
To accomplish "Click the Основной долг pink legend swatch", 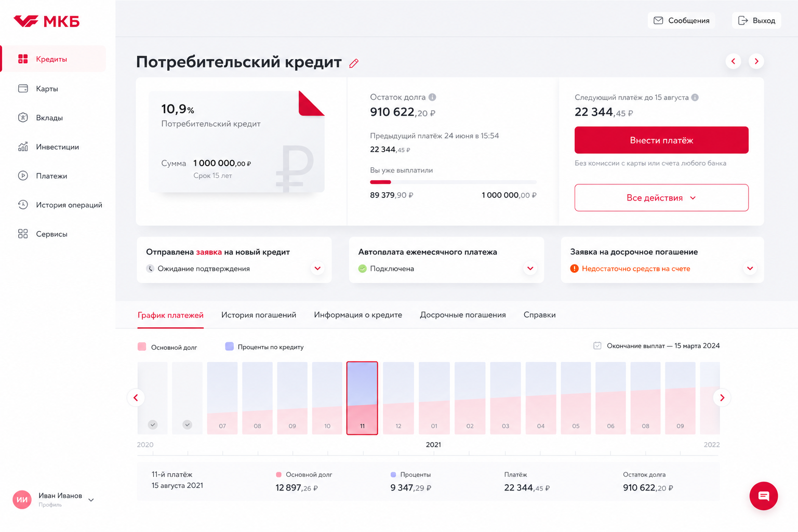I will 142,347.
